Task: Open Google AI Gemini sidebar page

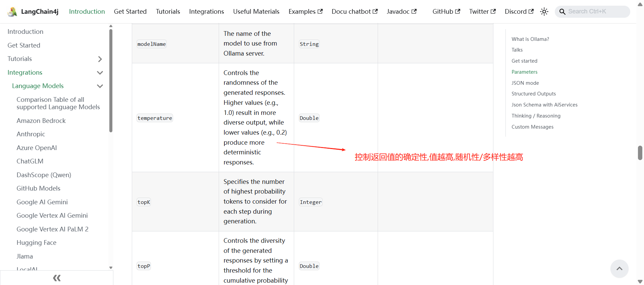Action: [42, 202]
